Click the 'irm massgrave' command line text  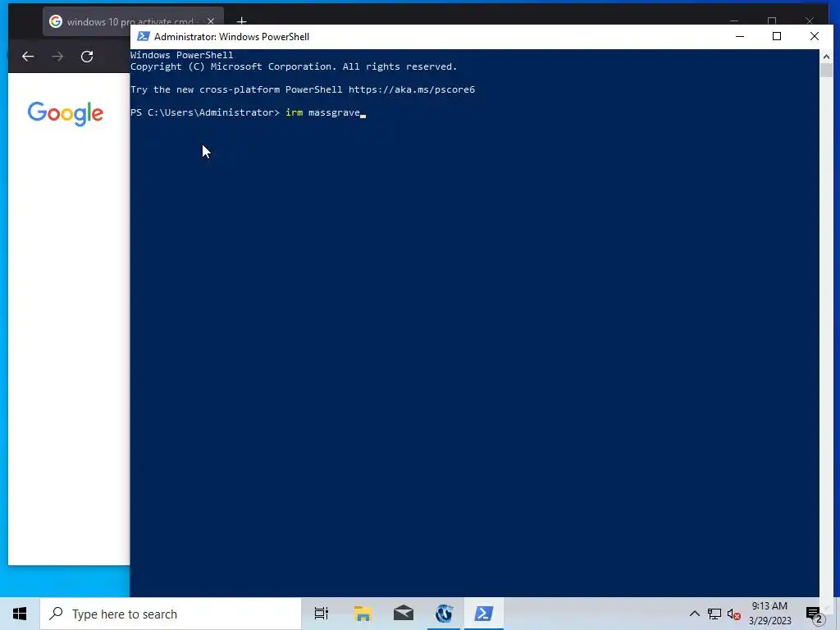pyautogui.click(x=323, y=112)
